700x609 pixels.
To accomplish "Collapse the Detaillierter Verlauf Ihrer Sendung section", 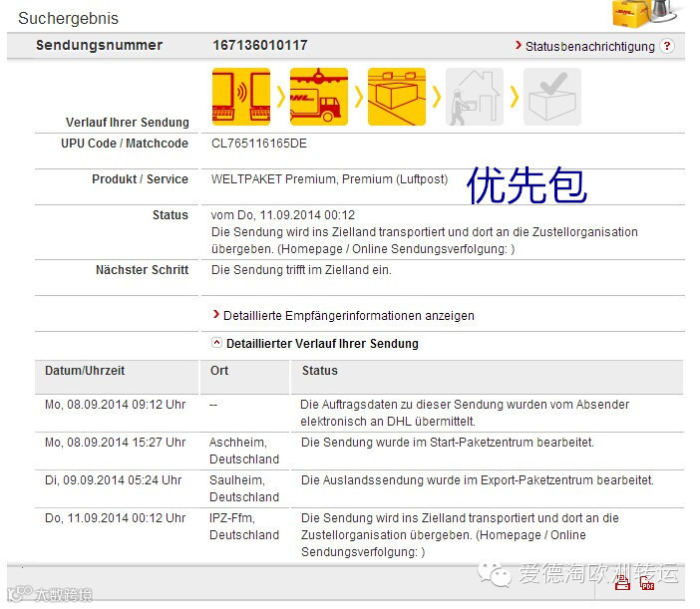I will click(x=216, y=343).
